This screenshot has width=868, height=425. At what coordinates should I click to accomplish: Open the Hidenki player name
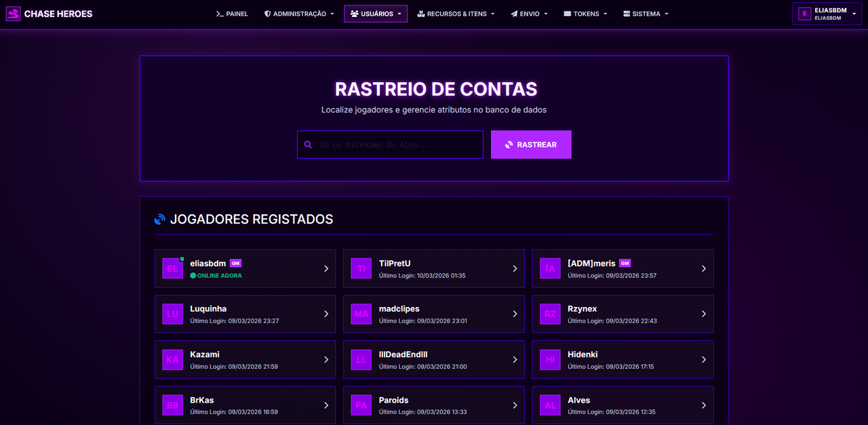[x=583, y=354]
